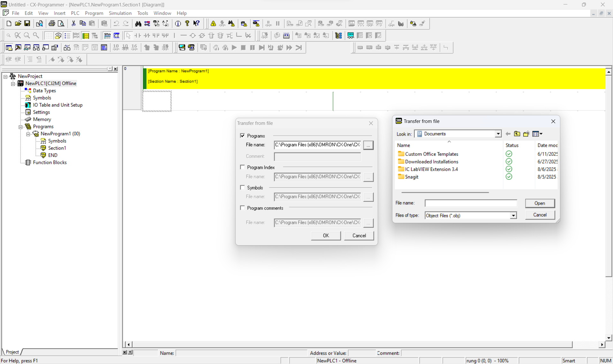Click the Toggle Project Workspace icon
Viewport: 613px width, 364px height.
(9, 48)
